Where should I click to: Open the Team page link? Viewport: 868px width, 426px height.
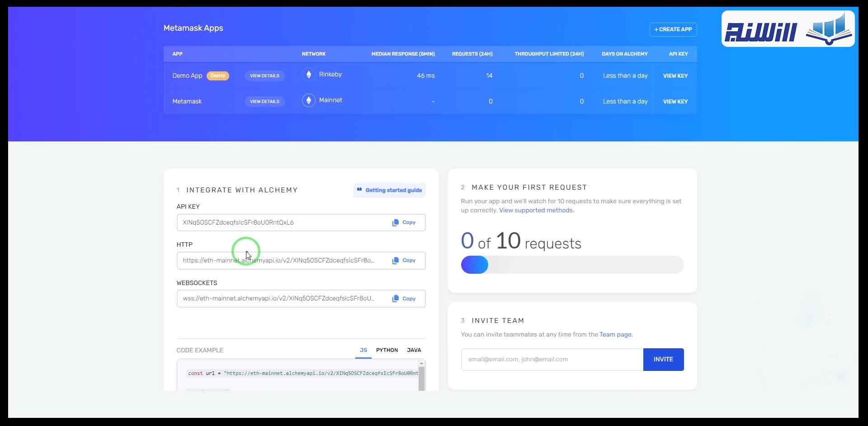615,335
